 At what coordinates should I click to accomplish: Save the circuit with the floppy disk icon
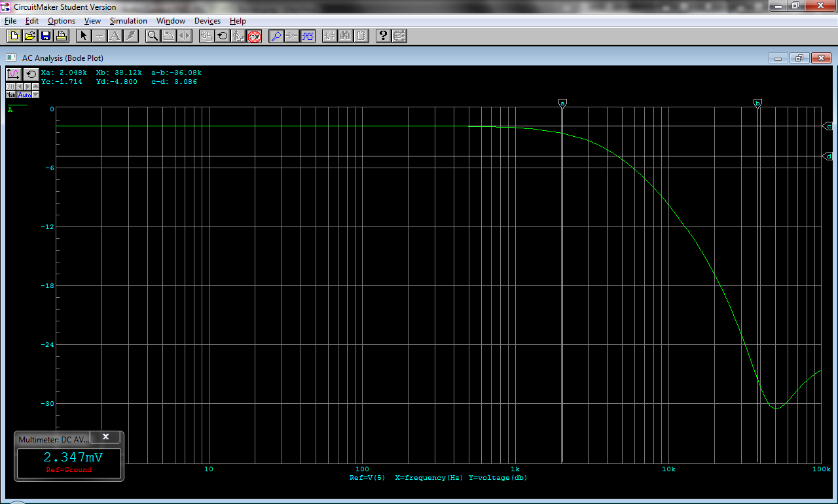pos(45,36)
